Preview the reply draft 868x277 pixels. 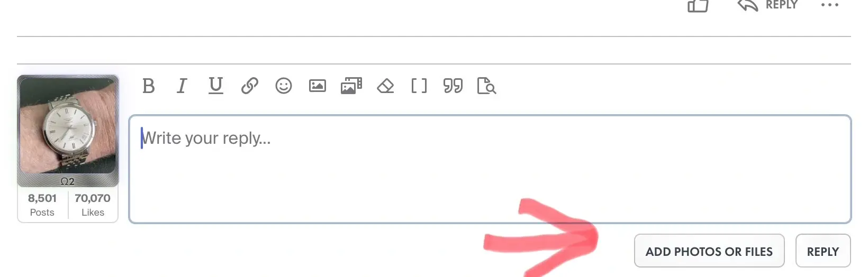click(486, 86)
